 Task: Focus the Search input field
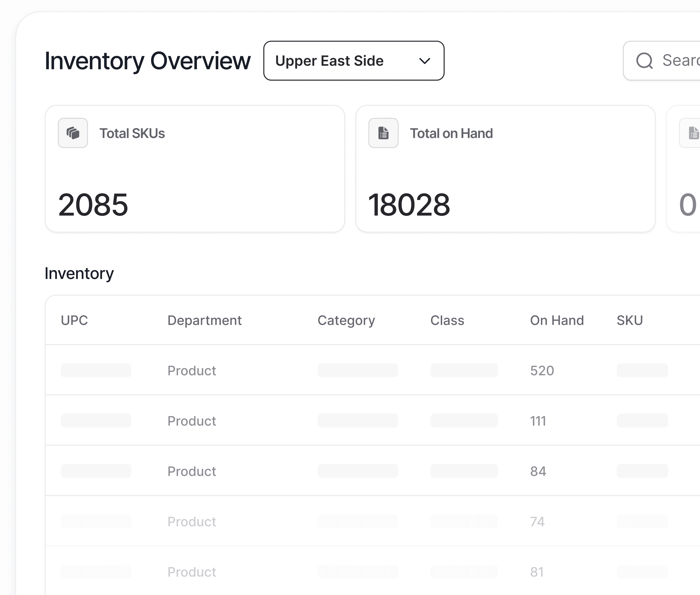click(662, 61)
